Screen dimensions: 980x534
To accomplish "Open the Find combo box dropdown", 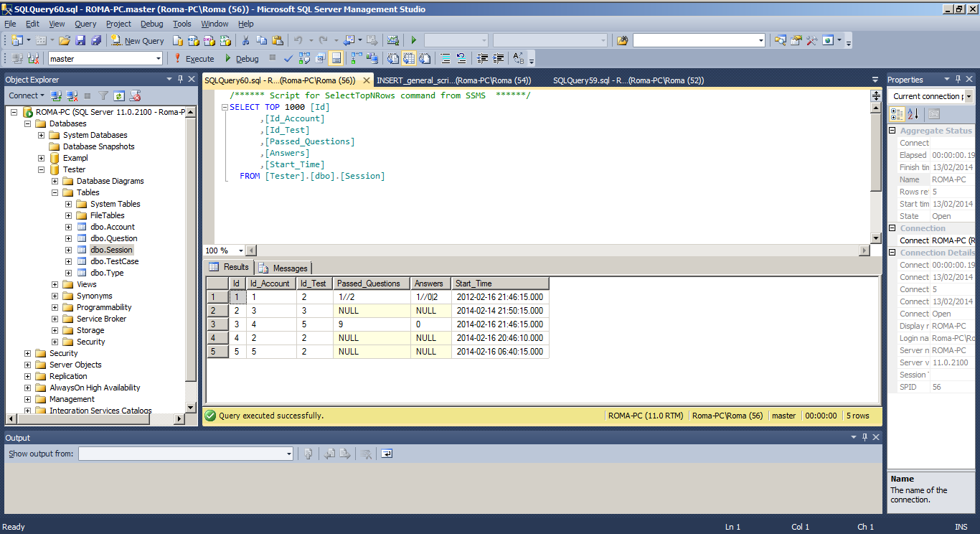I will coord(761,41).
